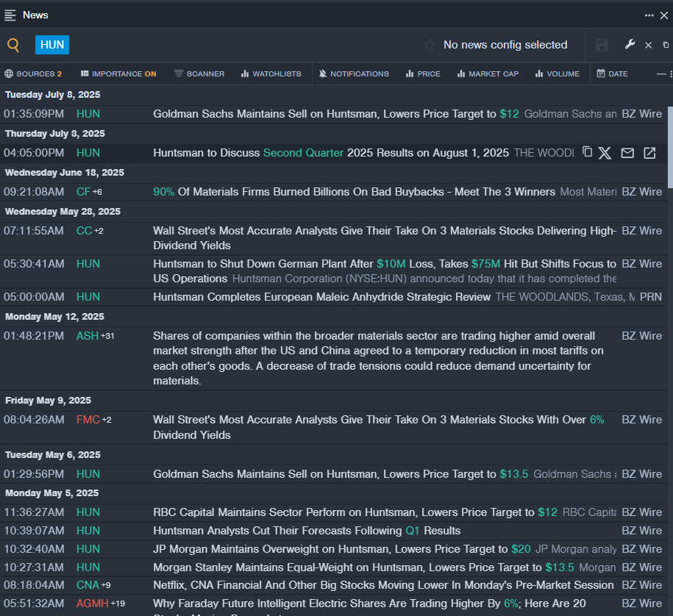Open the wrench settings icon
This screenshot has height=616, width=673.
(630, 44)
